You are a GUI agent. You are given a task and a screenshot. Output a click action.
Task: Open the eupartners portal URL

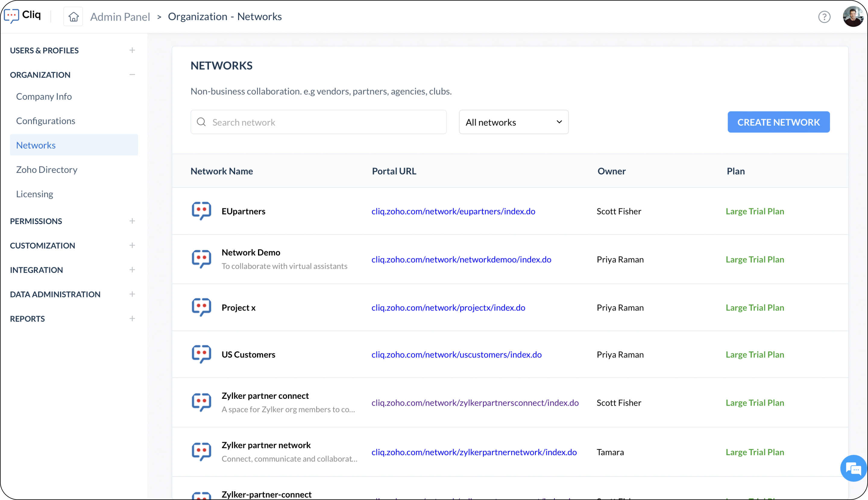pyautogui.click(x=453, y=211)
